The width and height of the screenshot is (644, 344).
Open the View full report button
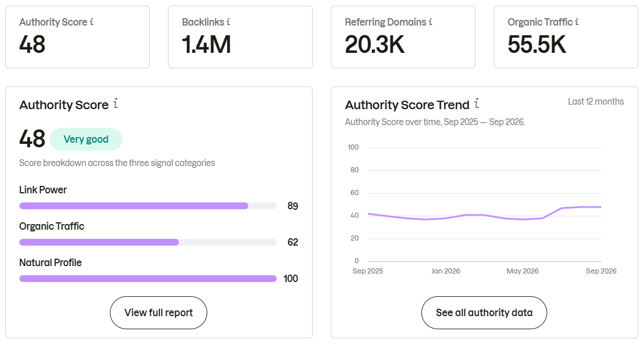tap(158, 312)
